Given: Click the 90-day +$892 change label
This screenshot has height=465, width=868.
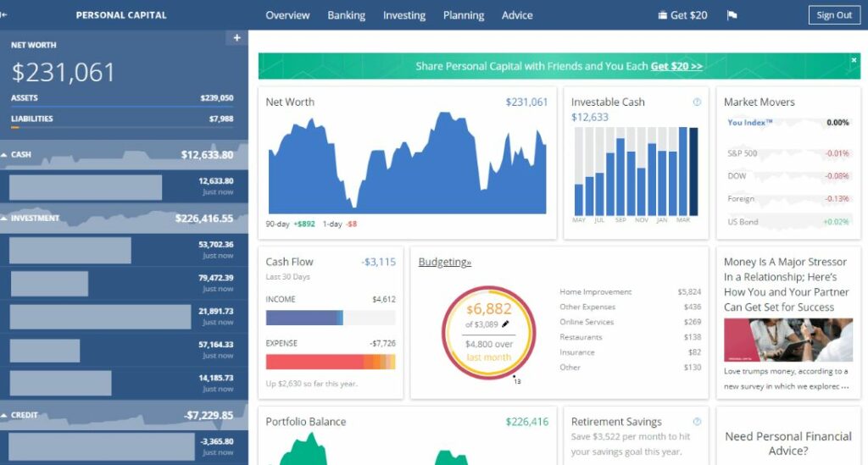Looking at the screenshot, I should click(x=290, y=224).
